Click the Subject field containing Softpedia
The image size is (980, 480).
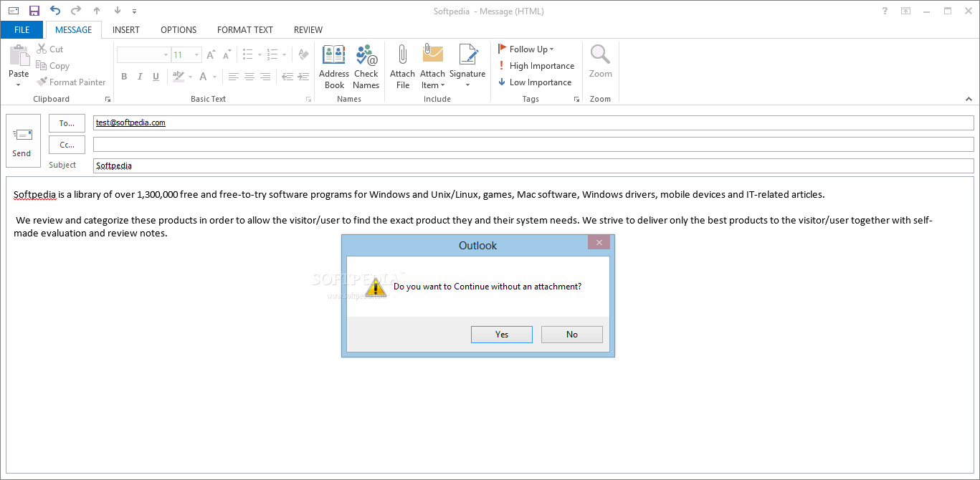tap(533, 165)
